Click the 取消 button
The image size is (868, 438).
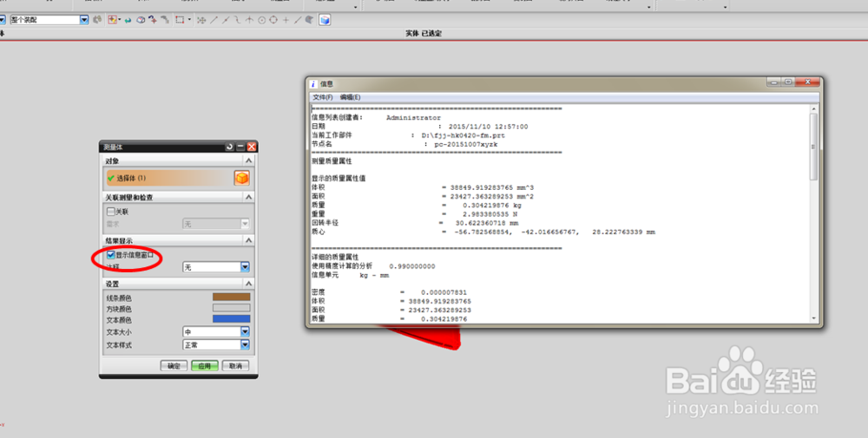point(235,365)
